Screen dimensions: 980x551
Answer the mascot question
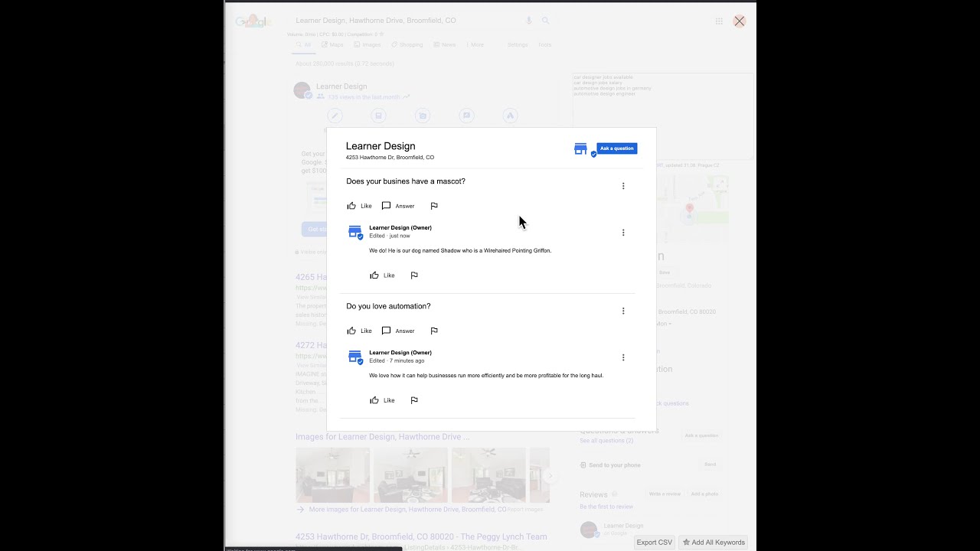(398, 206)
